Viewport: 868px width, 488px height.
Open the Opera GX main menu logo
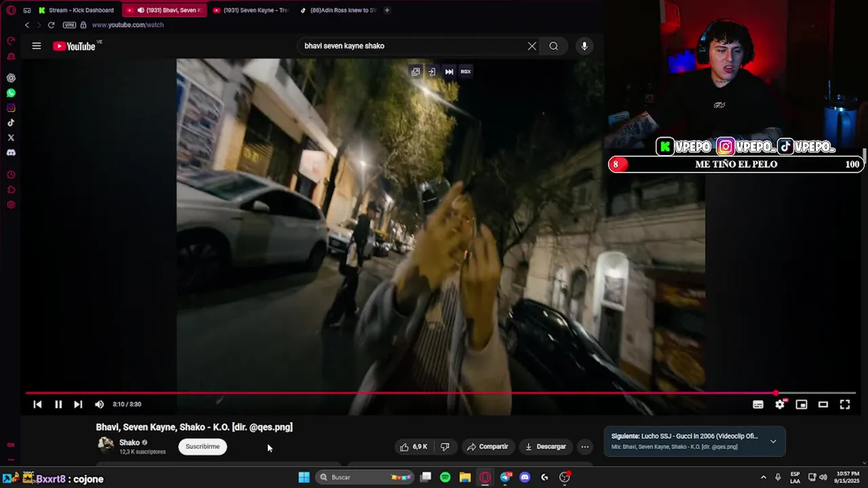(x=11, y=10)
